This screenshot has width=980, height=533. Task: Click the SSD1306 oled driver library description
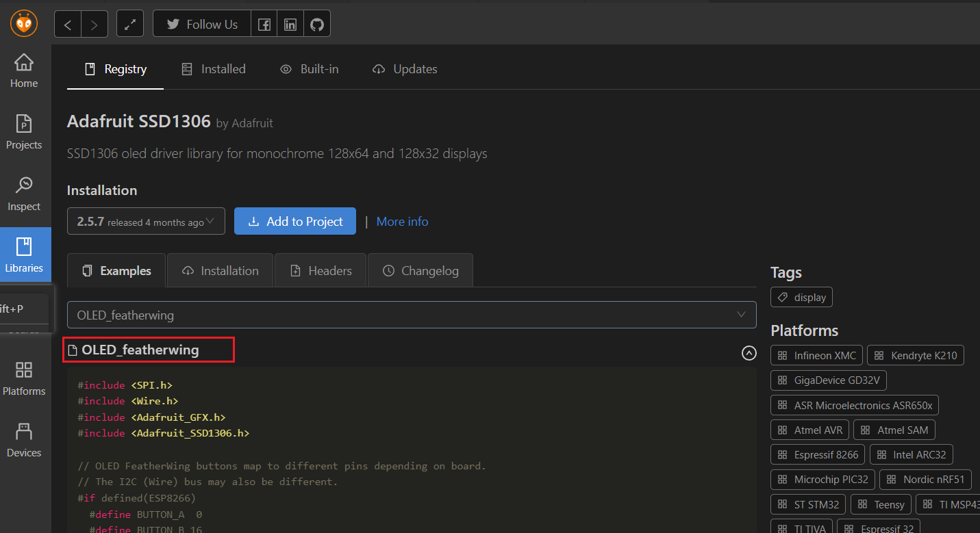pos(277,153)
